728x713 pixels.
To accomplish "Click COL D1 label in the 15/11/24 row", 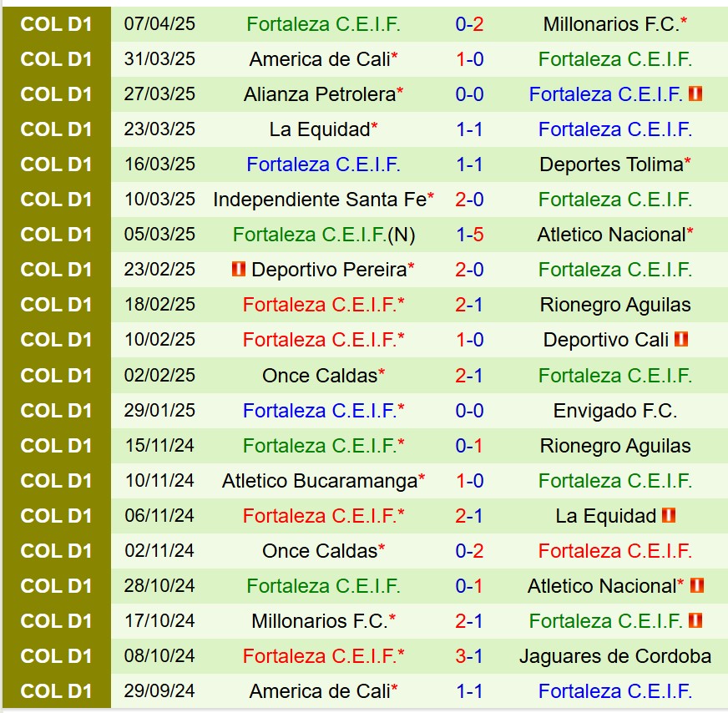I will 56,446.
